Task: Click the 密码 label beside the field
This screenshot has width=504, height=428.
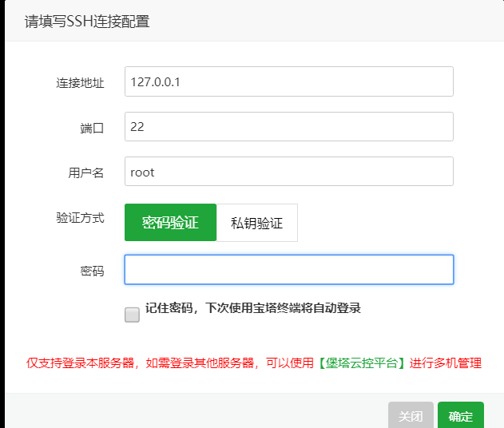Action: tap(92, 271)
